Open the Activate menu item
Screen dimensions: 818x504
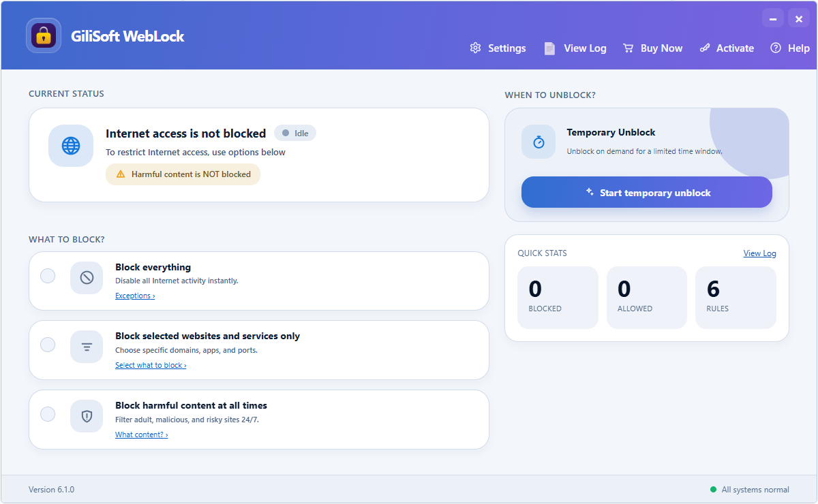[727, 48]
